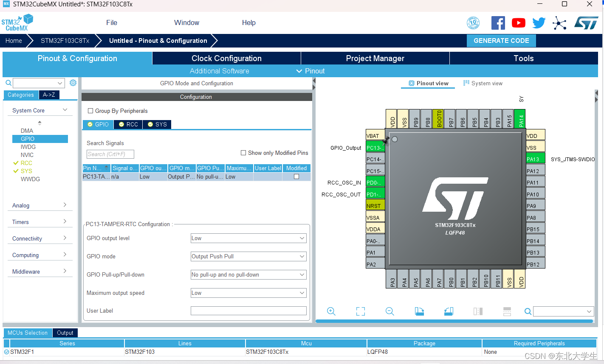Click the zoom in magnifier icon
This screenshot has width=604, height=364.
click(331, 311)
